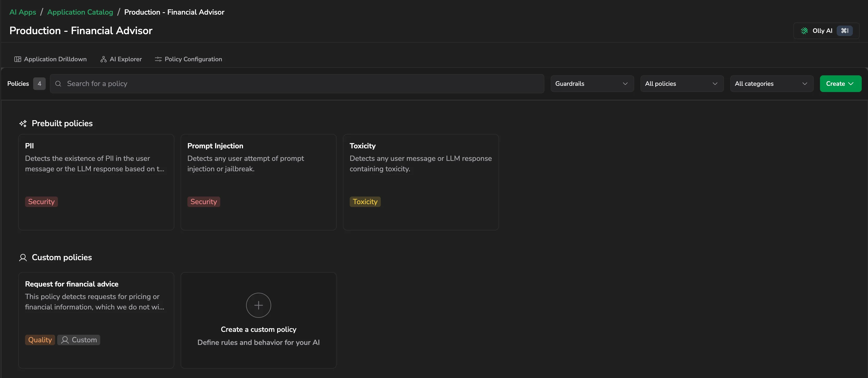Click Security tag on PII card
This screenshot has height=378, width=868.
point(41,202)
